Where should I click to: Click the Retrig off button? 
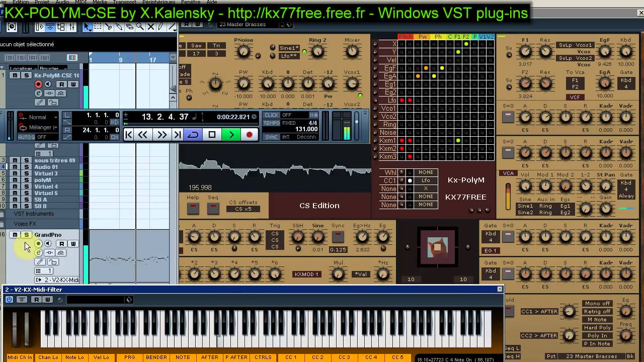(x=597, y=312)
